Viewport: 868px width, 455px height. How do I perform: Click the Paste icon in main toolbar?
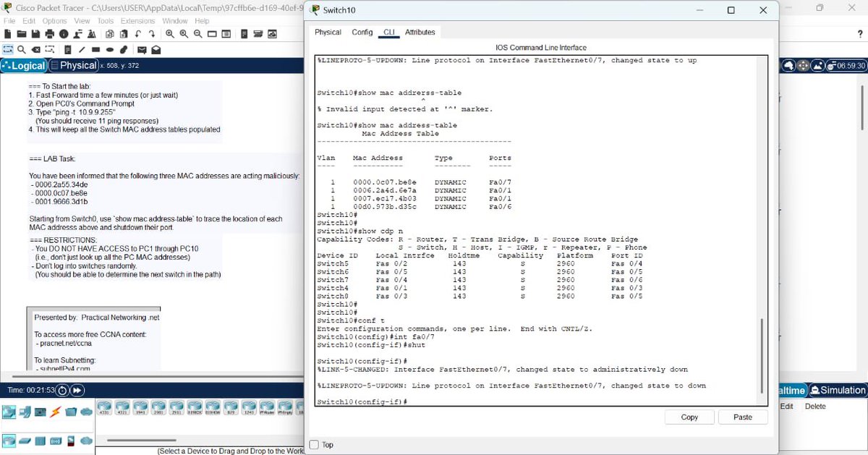[124, 34]
